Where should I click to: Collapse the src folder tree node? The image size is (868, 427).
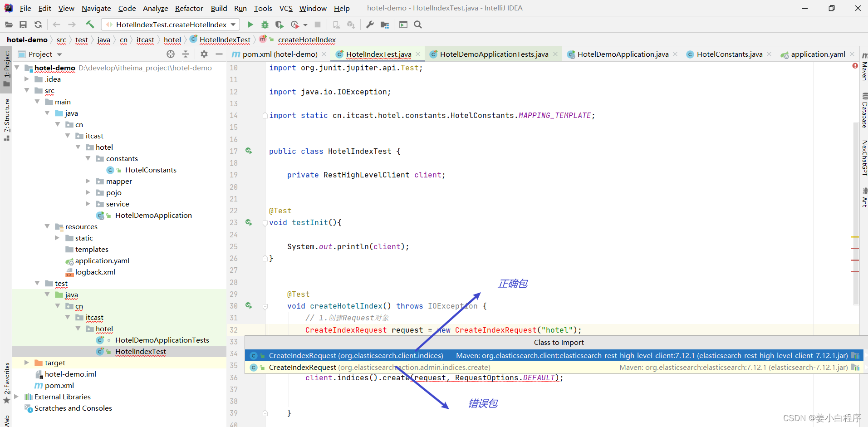click(27, 90)
